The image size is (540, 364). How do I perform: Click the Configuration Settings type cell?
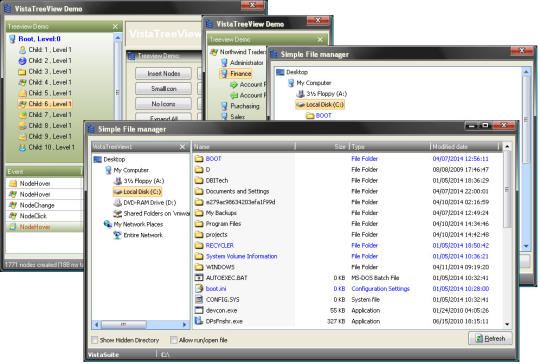380,289
